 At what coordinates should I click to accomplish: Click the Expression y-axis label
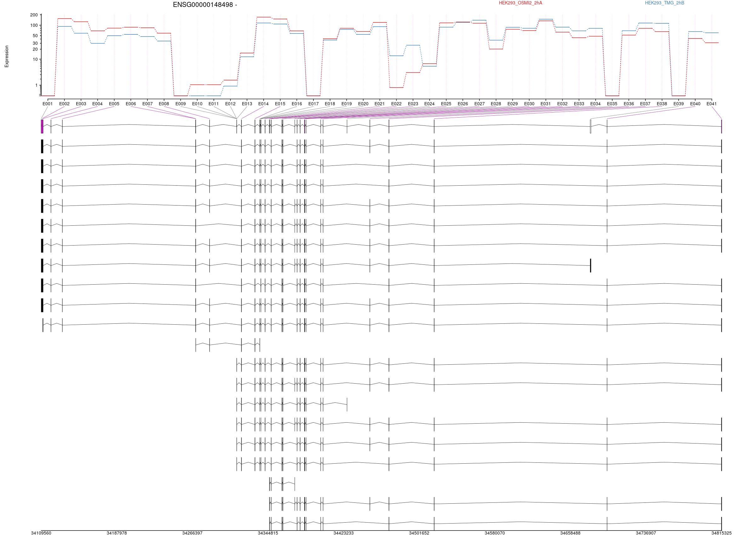[7, 56]
